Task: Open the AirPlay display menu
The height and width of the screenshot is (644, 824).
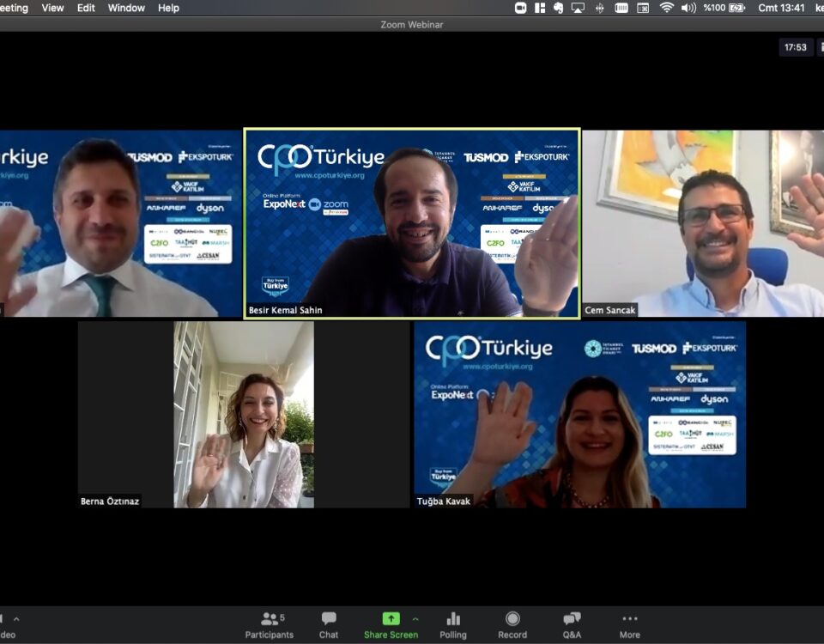Action: 578,8
